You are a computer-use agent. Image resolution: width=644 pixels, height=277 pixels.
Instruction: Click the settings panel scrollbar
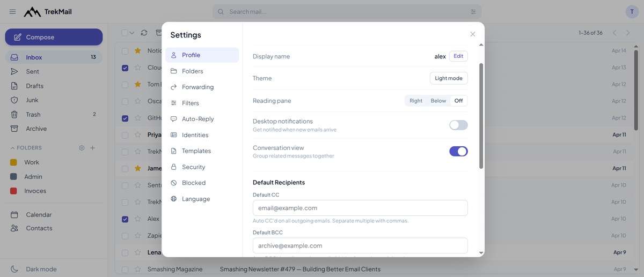click(x=481, y=116)
